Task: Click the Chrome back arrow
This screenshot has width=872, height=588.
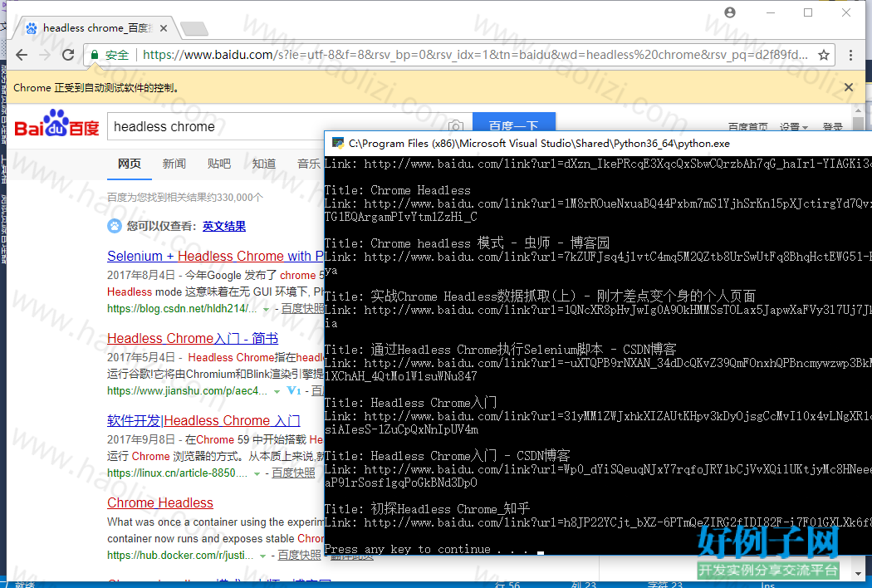Action: [x=22, y=55]
